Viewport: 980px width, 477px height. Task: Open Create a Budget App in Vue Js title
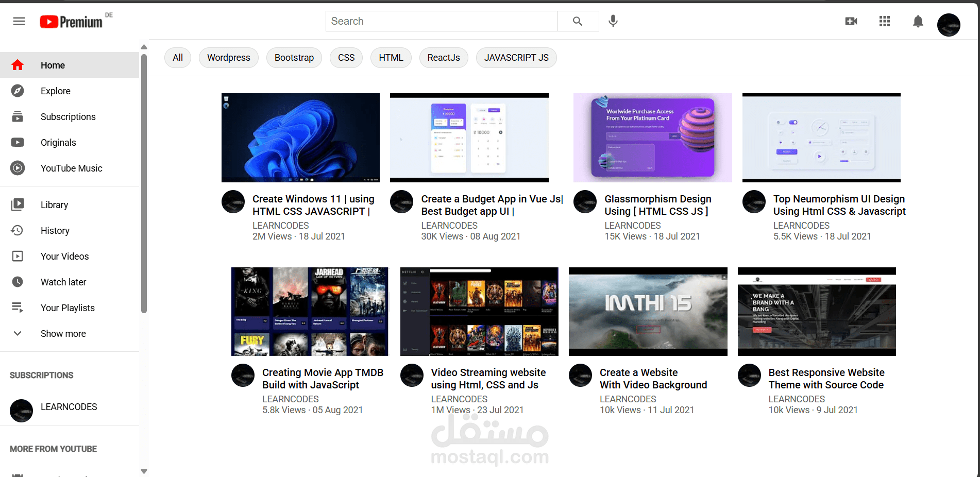point(492,205)
